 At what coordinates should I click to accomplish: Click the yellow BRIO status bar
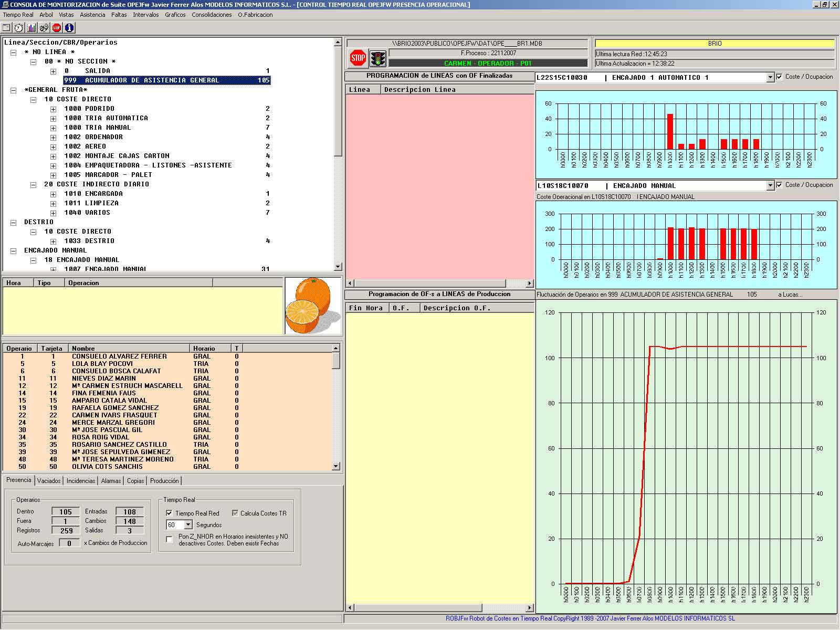(715, 44)
